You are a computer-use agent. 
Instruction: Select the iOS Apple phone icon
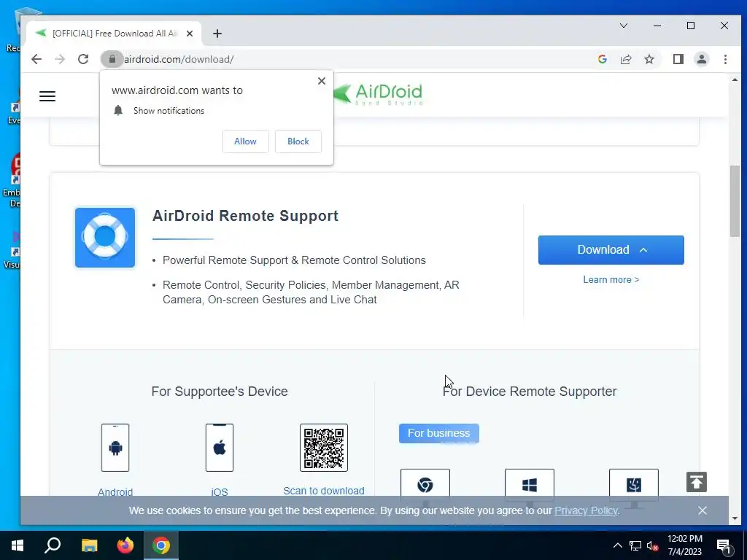[220, 448]
